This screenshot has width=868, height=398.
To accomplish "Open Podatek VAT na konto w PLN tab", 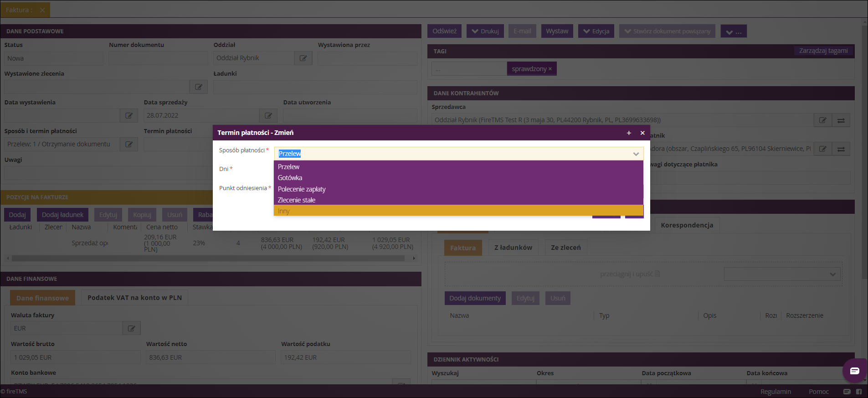I will click(134, 298).
